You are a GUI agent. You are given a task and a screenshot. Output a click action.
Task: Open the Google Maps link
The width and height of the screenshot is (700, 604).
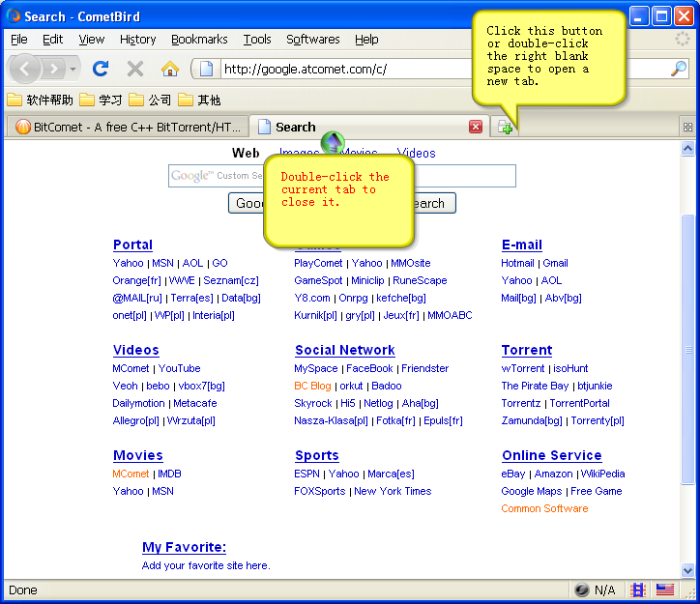click(x=531, y=491)
